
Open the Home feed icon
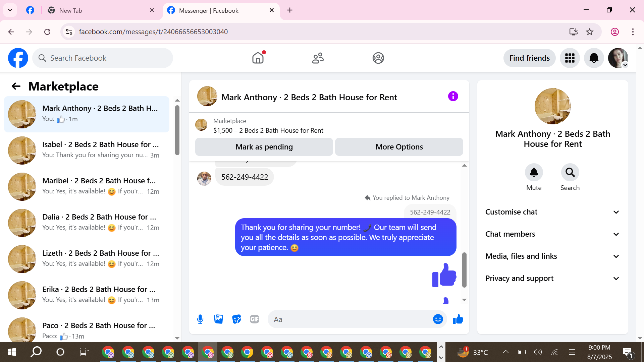(x=258, y=58)
